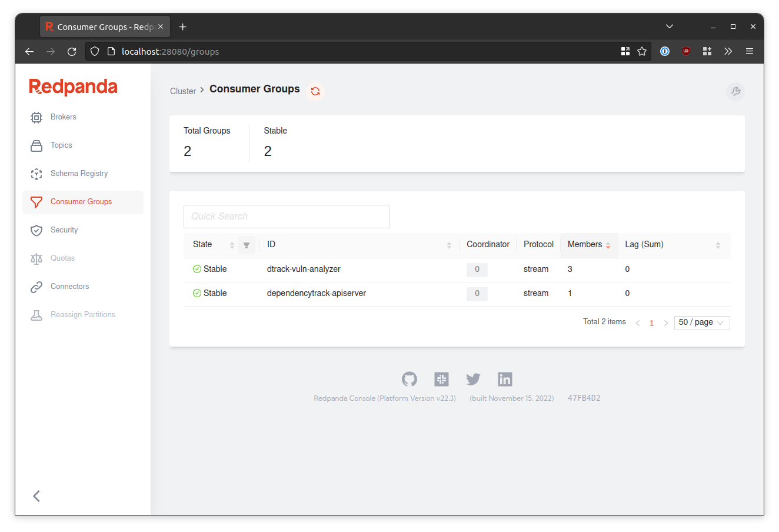Open the uBlock Origin extension

(x=686, y=52)
